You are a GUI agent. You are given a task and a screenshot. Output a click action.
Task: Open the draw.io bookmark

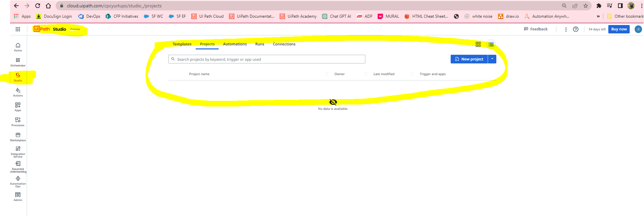coord(508,16)
